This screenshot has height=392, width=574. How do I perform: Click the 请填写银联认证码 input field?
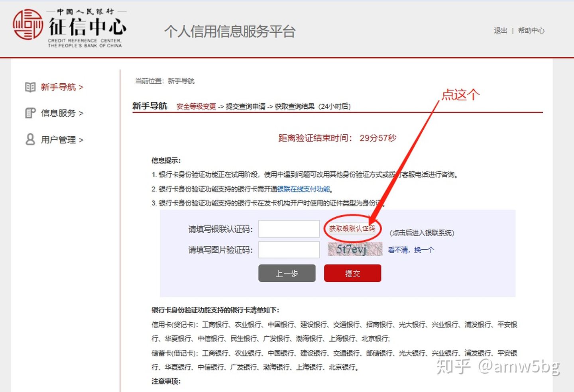289,229
